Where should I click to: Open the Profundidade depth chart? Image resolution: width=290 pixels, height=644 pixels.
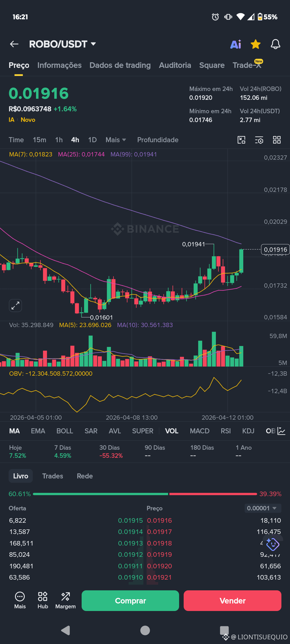(x=158, y=140)
